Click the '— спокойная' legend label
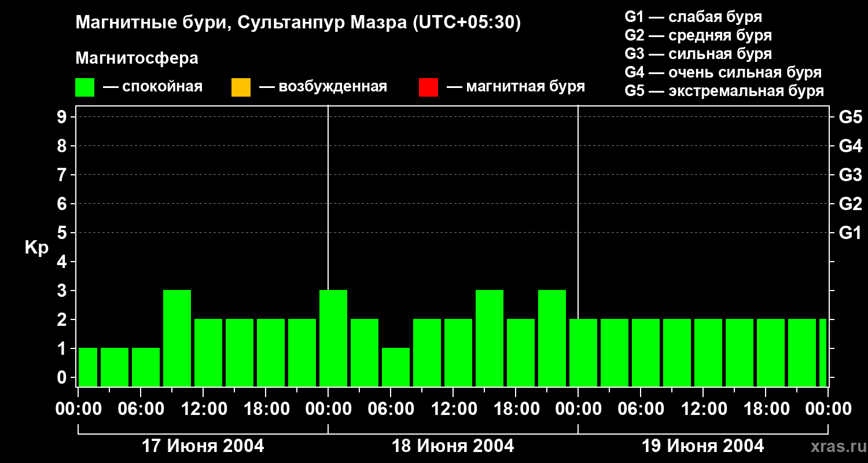Viewport: 868px width, 463px height. click(x=153, y=87)
